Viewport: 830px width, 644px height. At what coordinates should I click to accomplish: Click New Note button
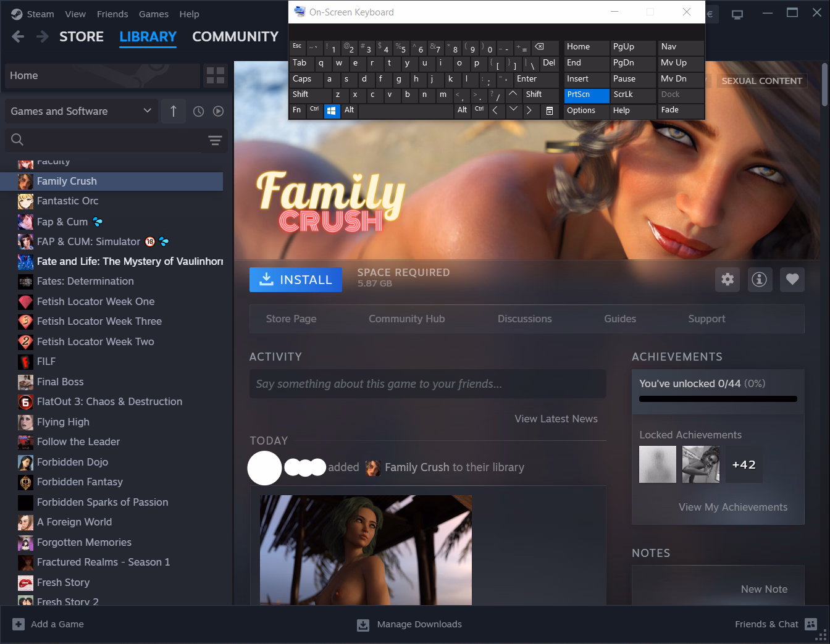coord(765,589)
